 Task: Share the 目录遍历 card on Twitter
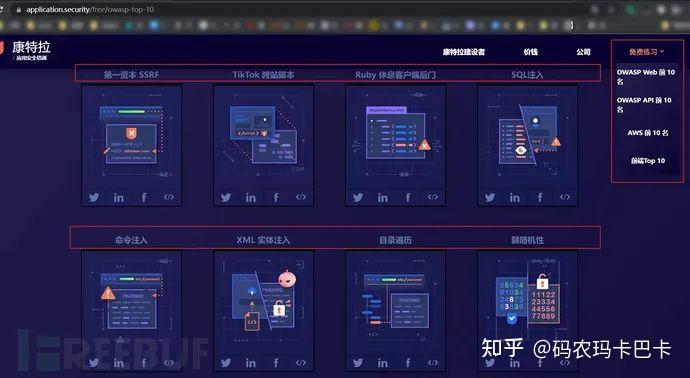pos(358,363)
